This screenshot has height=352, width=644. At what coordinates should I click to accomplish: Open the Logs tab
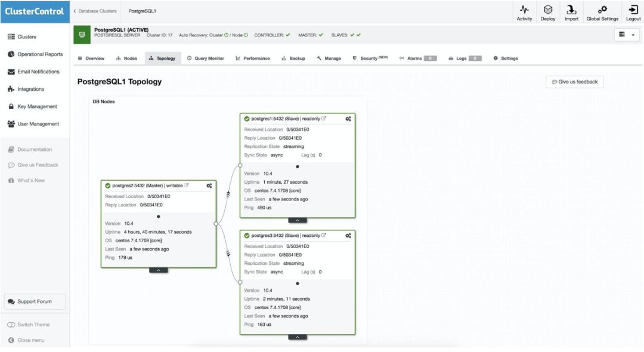pyautogui.click(x=465, y=58)
